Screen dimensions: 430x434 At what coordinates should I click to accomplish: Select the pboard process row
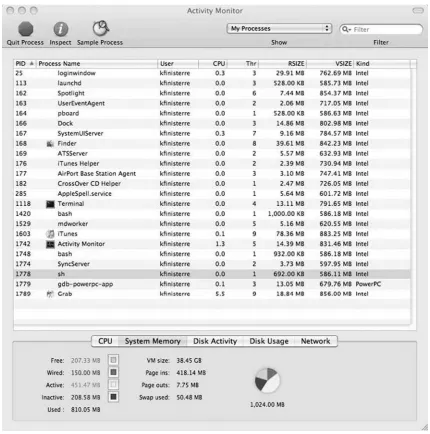click(212, 113)
